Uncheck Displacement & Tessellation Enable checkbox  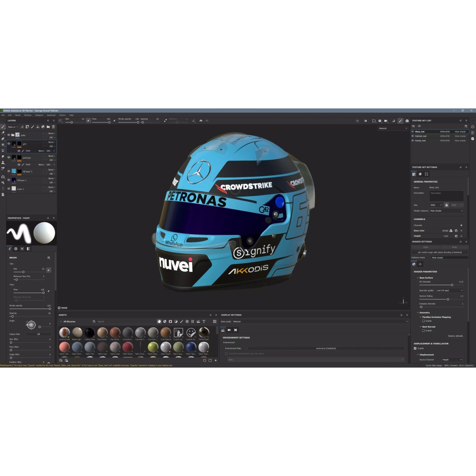pos(415,348)
